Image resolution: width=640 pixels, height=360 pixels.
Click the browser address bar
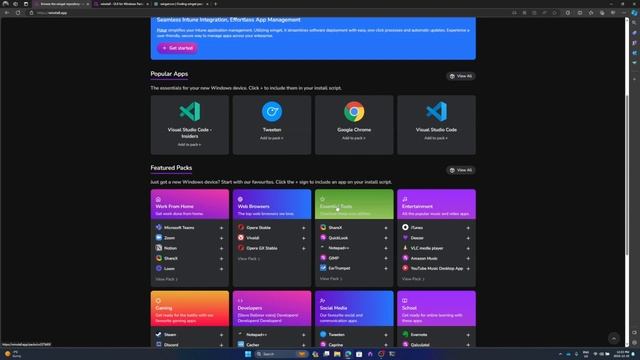(269, 13)
